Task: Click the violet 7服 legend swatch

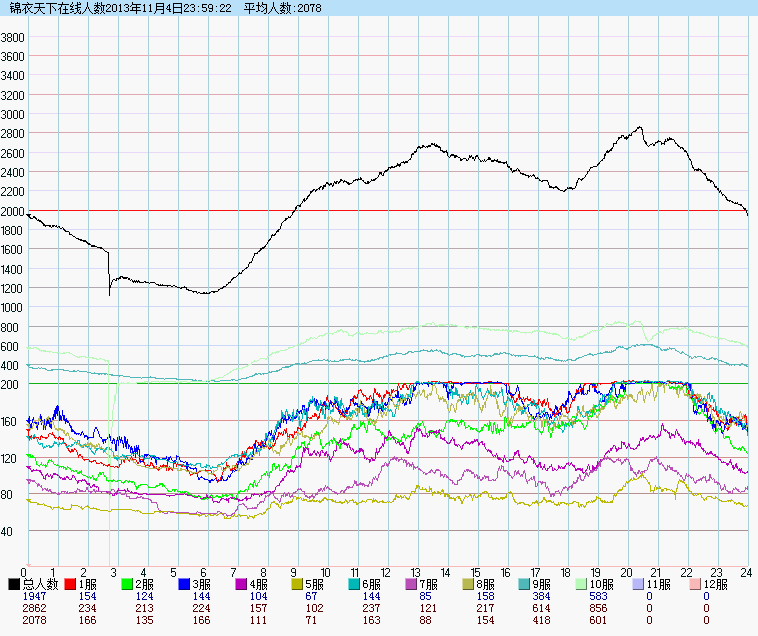Action: [x=413, y=584]
